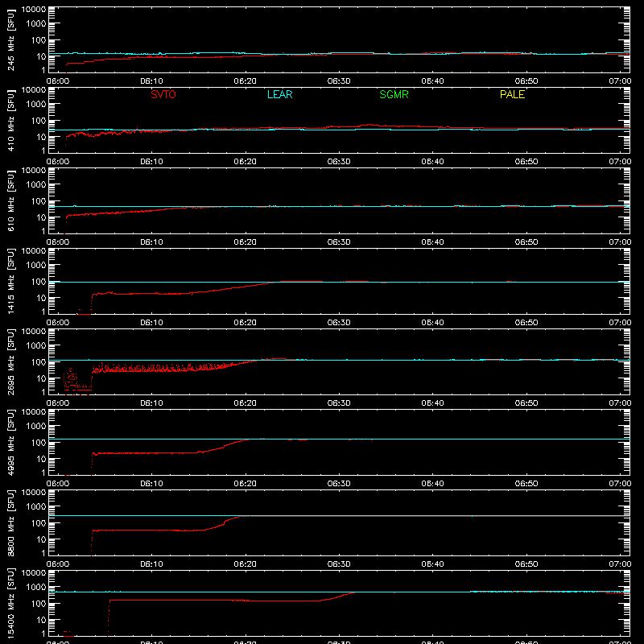Click the 10 y-value on the 410 MHz panel

pyautogui.click(x=41, y=137)
